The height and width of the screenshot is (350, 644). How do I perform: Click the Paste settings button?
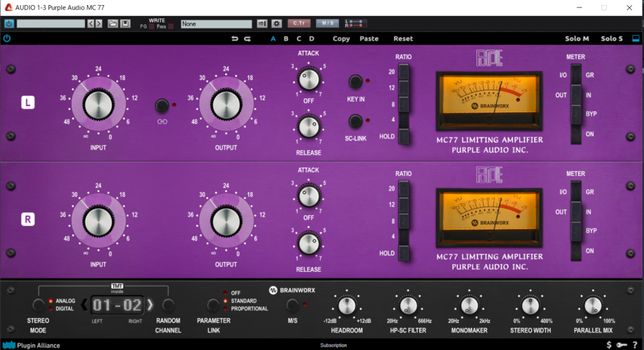[369, 38]
